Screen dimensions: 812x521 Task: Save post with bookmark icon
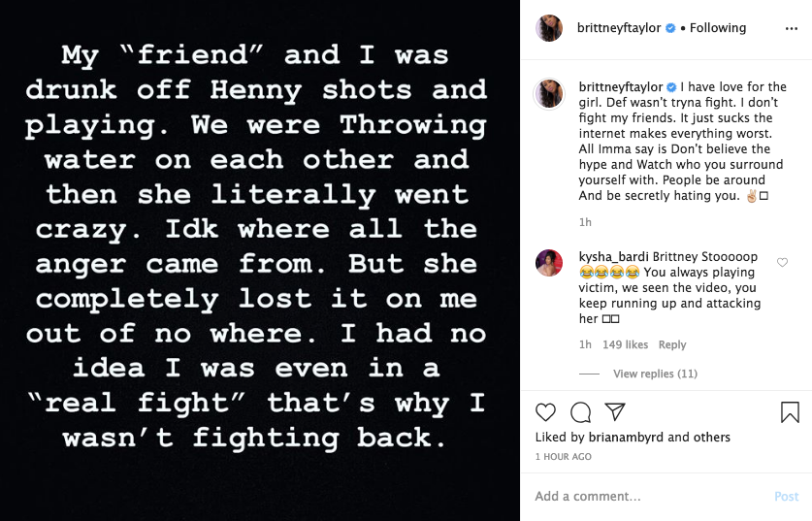tap(790, 412)
